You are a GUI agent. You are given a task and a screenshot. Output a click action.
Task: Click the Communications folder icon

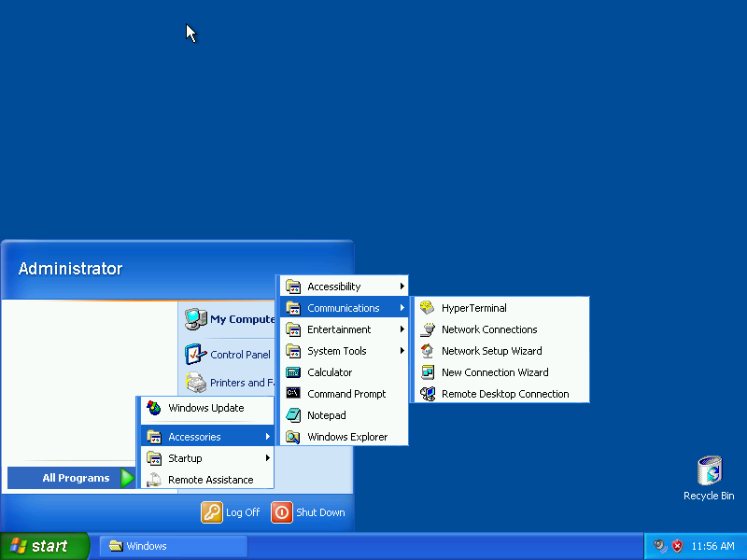[x=293, y=308]
